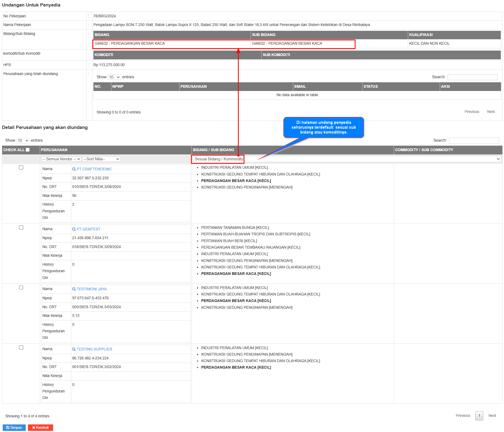Click DRT number 018/SIER-TDR/DK.3/09/2024

96,247
